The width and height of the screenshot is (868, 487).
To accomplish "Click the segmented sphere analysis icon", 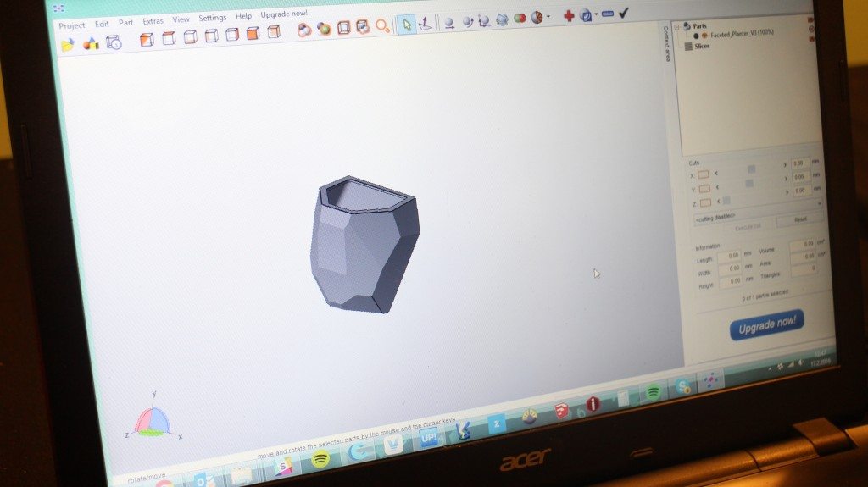I will coord(537,17).
